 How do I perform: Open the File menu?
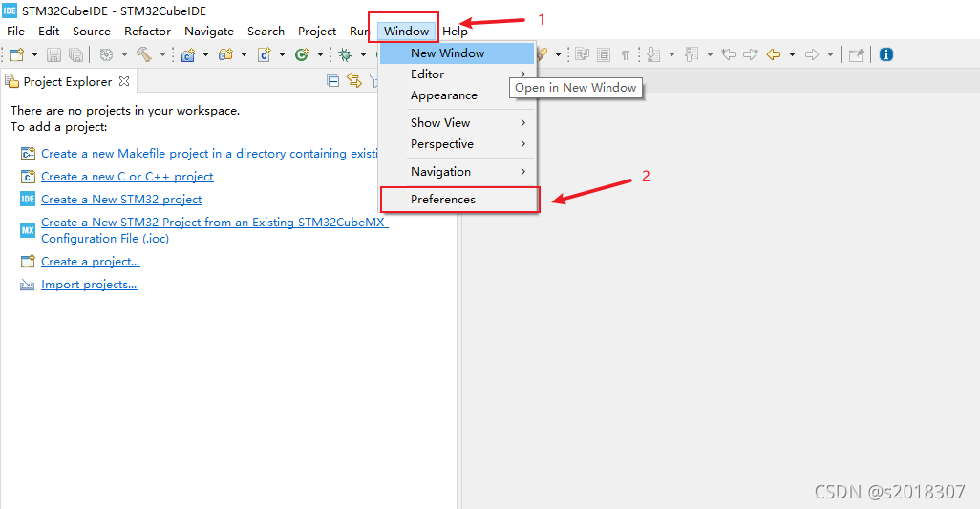pyautogui.click(x=15, y=32)
